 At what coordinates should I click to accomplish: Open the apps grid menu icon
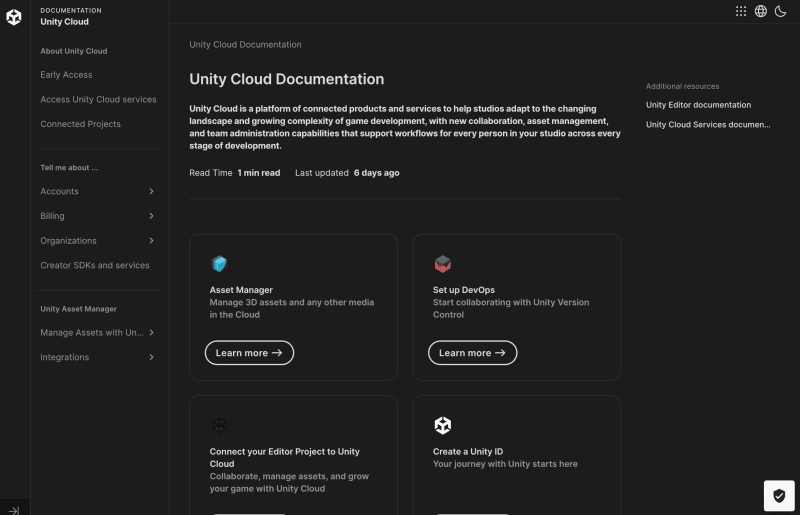pyautogui.click(x=741, y=11)
